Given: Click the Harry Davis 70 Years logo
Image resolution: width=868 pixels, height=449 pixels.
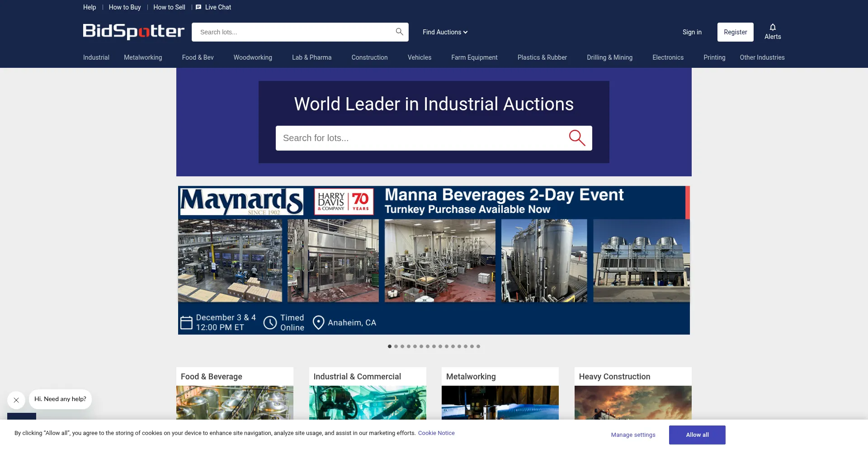Looking at the screenshot, I should click(x=344, y=202).
